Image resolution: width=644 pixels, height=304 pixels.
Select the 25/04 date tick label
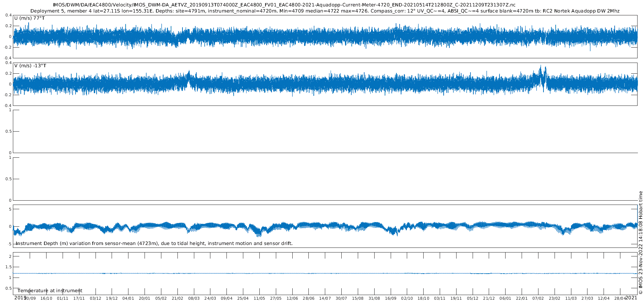(243, 298)
